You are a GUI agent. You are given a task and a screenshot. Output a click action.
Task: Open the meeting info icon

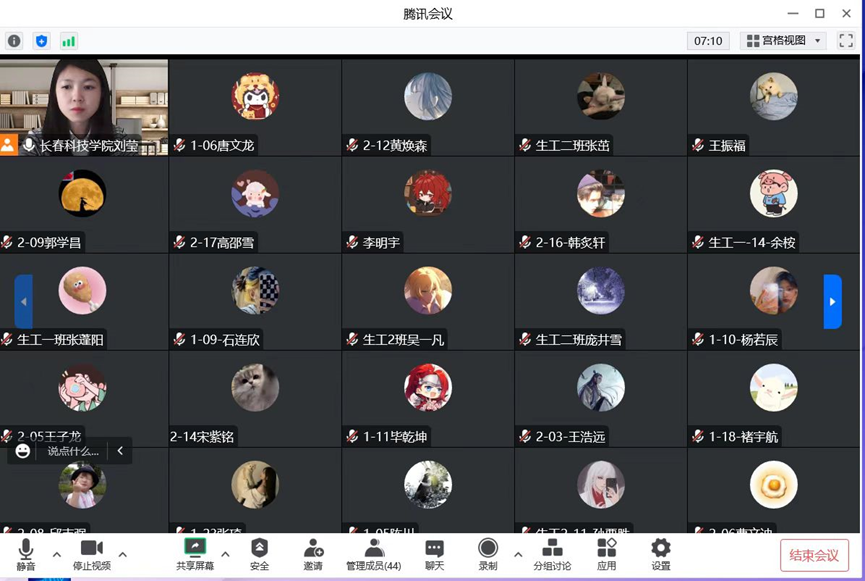tap(14, 41)
